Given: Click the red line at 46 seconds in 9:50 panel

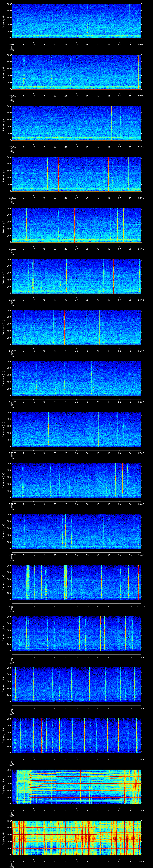Looking at the screenshot, I should click(112, 123).
